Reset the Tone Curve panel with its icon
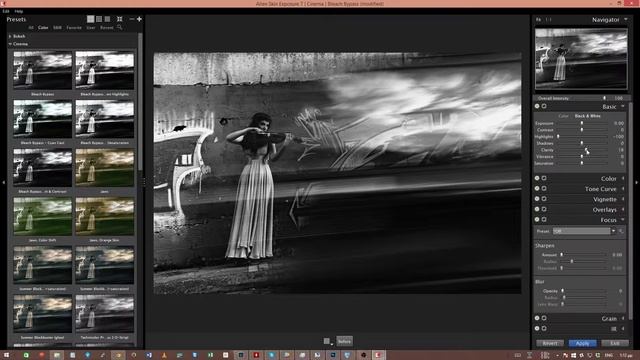This screenshot has width=640, height=360. pyautogui.click(x=544, y=189)
